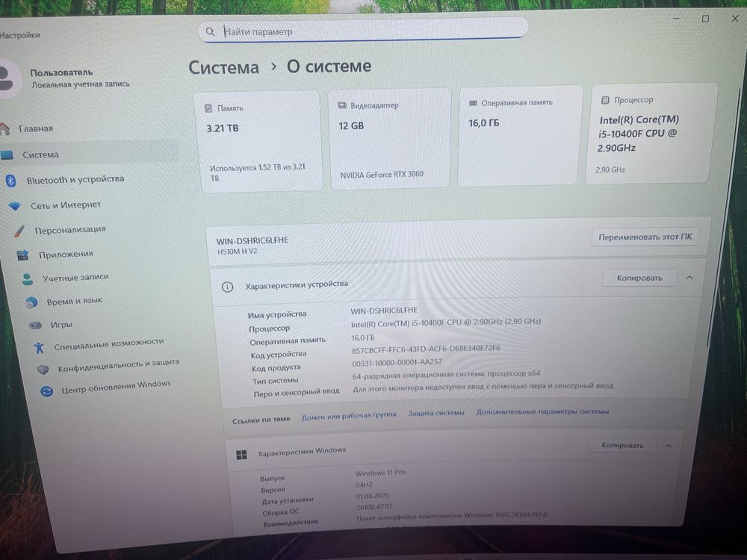Image resolution: width=747 pixels, height=560 pixels.
Task: Click the info icon beside Характеристики устройства
Action: 227,287
